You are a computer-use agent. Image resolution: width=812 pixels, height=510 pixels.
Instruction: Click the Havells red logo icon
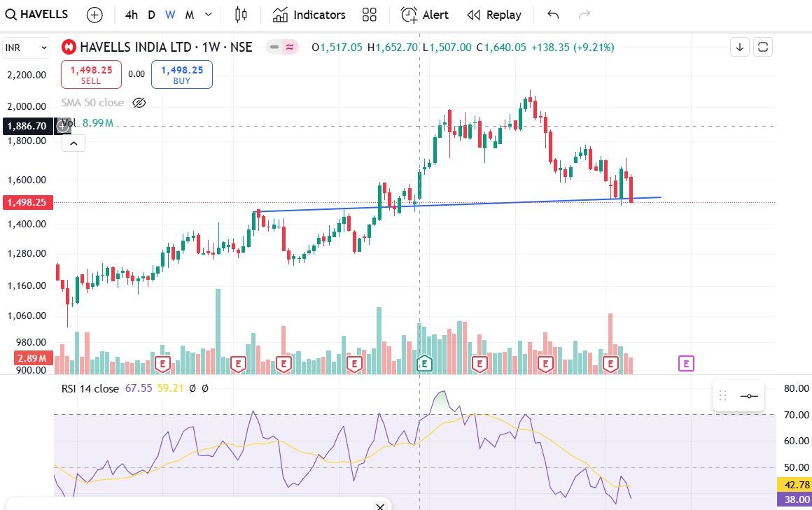[69, 47]
